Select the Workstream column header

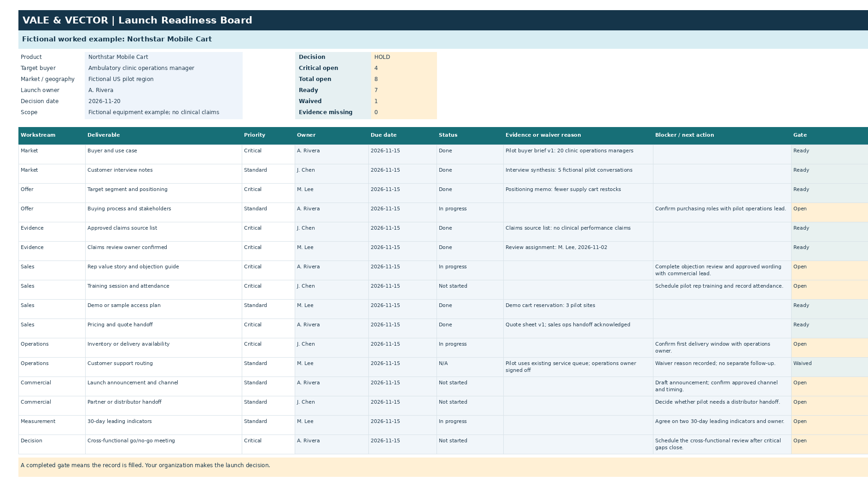(x=52, y=135)
